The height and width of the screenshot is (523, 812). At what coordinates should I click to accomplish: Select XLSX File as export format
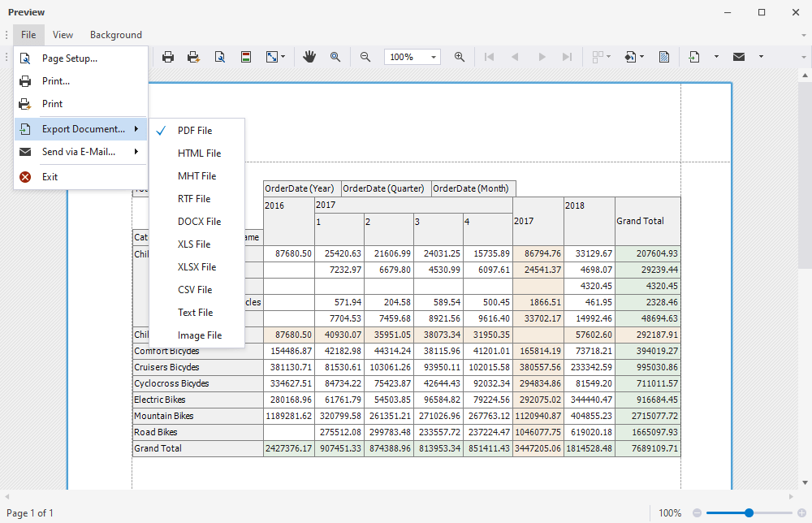coord(198,266)
